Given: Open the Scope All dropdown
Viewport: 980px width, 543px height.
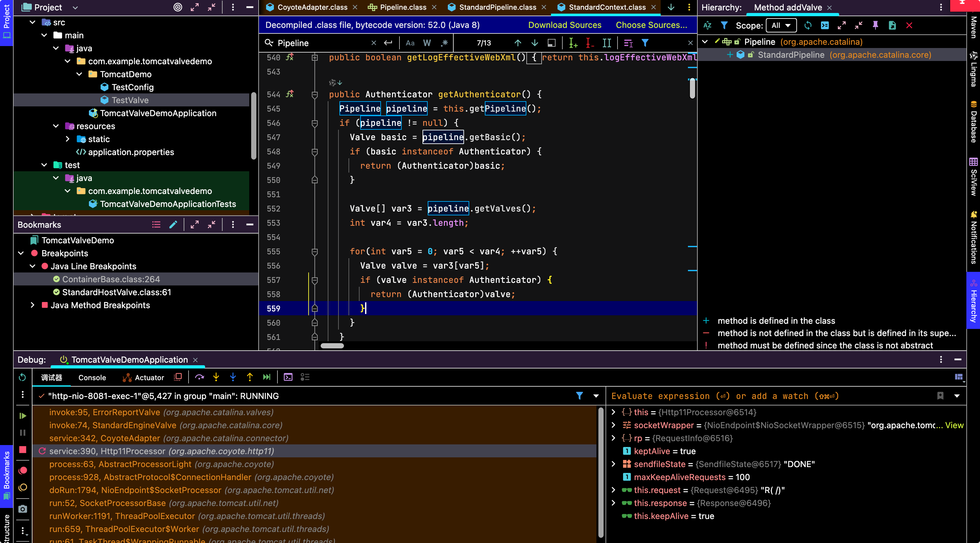Looking at the screenshot, I should point(781,26).
